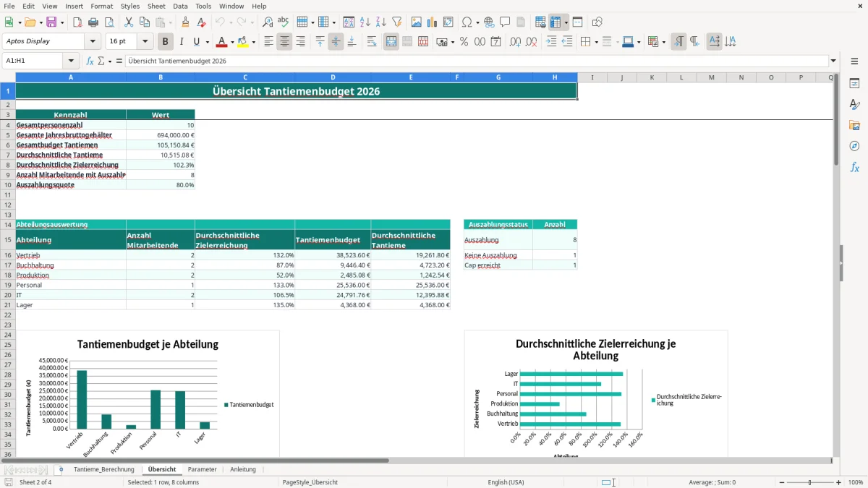
Task: Toggle Center Vertically alignment
Action: click(336, 42)
